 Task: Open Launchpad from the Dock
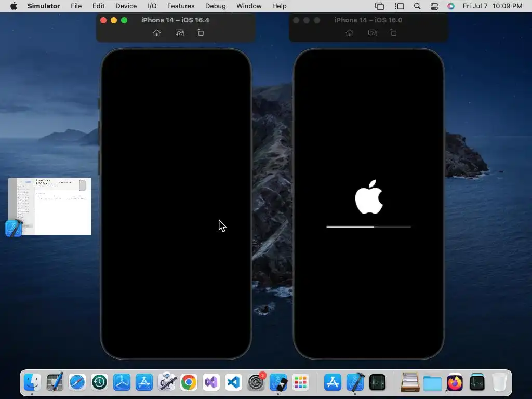(301, 382)
